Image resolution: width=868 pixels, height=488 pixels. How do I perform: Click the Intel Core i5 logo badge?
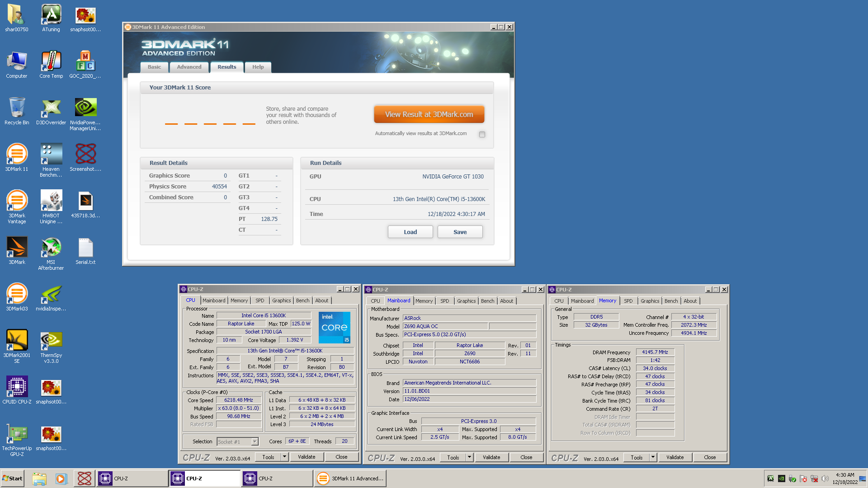point(335,328)
